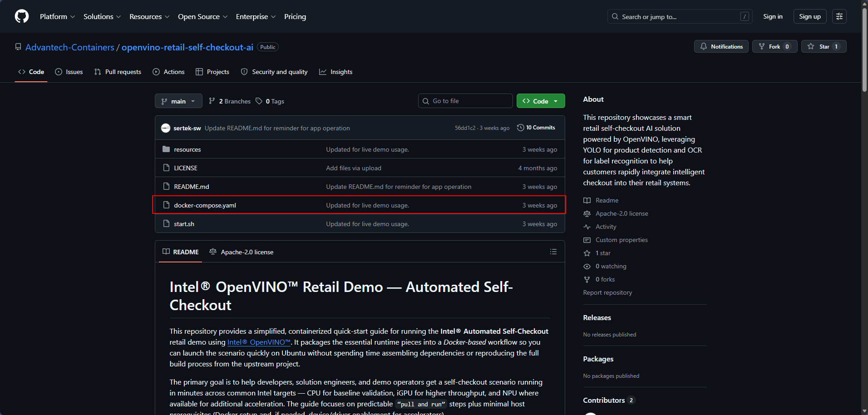868x415 pixels.
Task: Select the README tab in file viewer
Action: click(181, 252)
